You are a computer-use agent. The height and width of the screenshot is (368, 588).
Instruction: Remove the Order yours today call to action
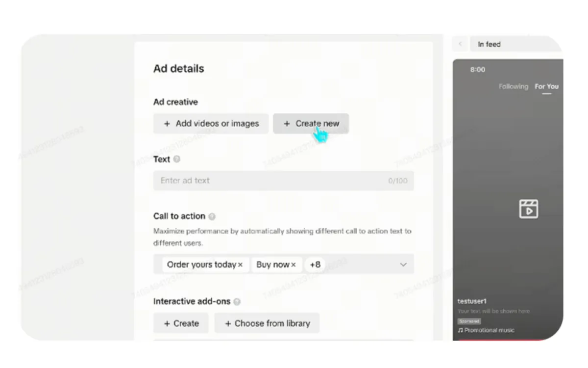242,264
